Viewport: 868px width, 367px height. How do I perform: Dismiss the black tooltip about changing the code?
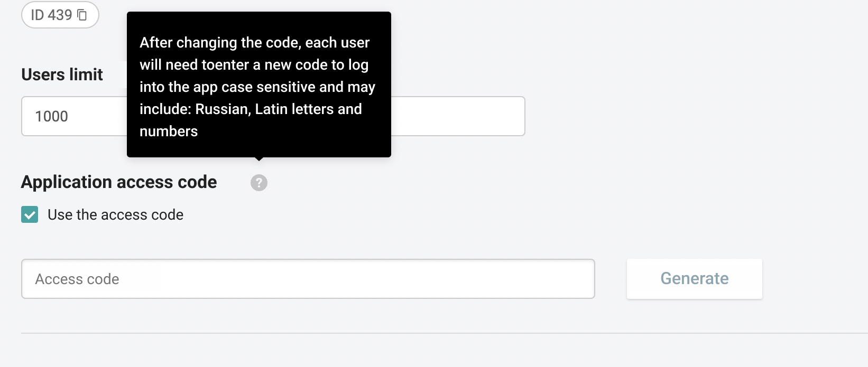coord(258,84)
